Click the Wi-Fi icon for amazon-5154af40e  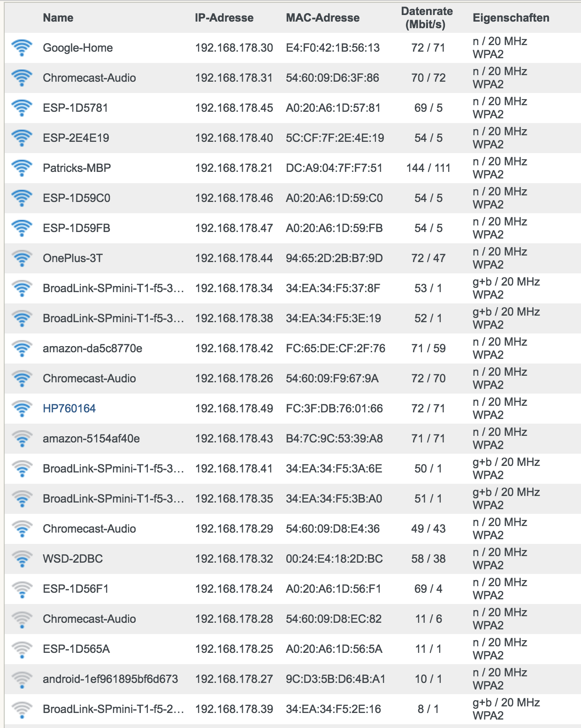(22, 439)
